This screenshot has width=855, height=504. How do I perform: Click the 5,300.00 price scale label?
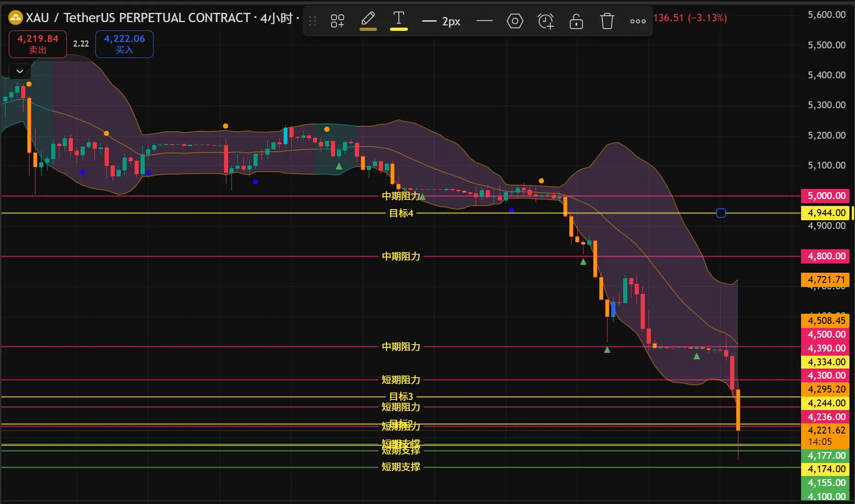tap(827, 105)
